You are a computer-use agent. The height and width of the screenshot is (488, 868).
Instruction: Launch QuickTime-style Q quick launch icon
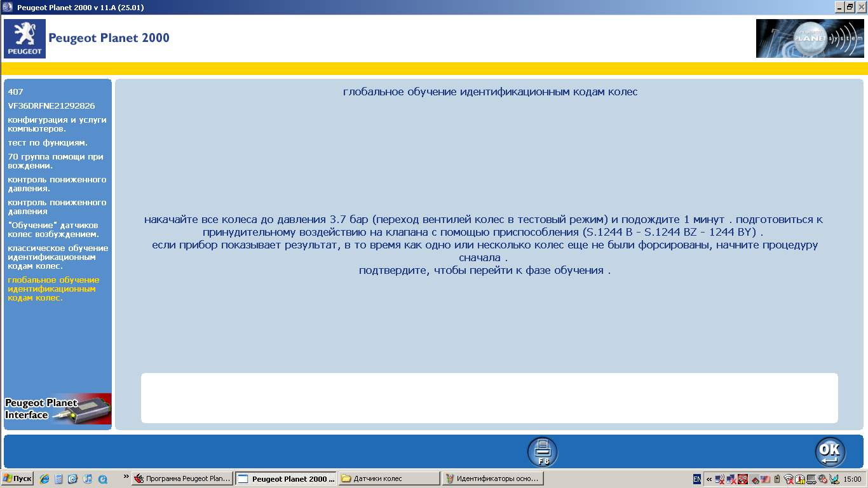[x=102, y=479]
